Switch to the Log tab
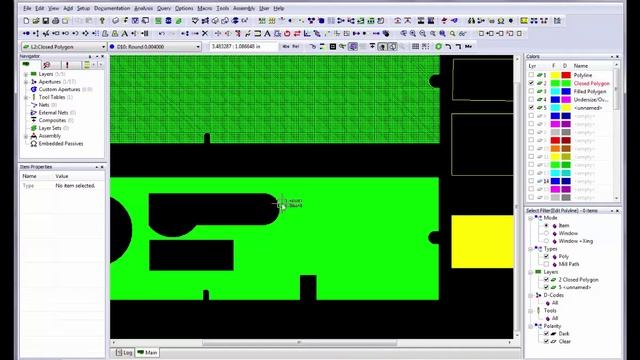 pos(124,353)
